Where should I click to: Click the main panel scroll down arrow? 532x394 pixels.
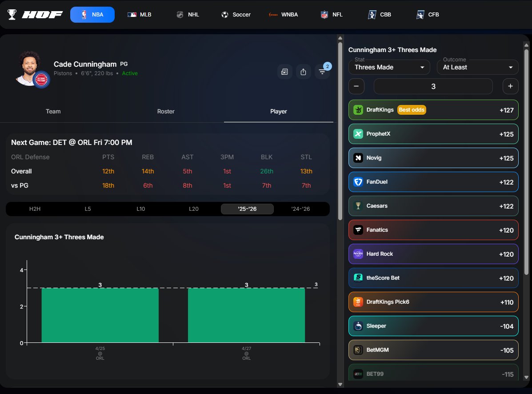coord(340,385)
